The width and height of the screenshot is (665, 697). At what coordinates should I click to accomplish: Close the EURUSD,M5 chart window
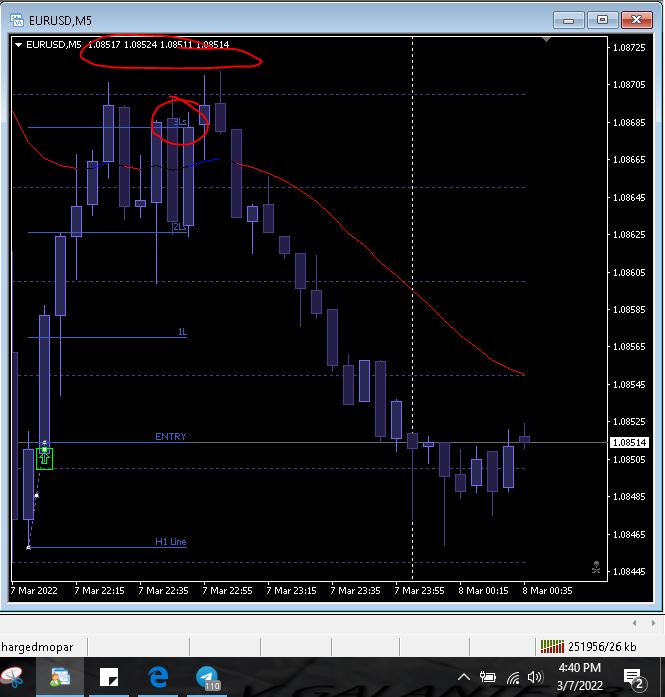(x=637, y=20)
